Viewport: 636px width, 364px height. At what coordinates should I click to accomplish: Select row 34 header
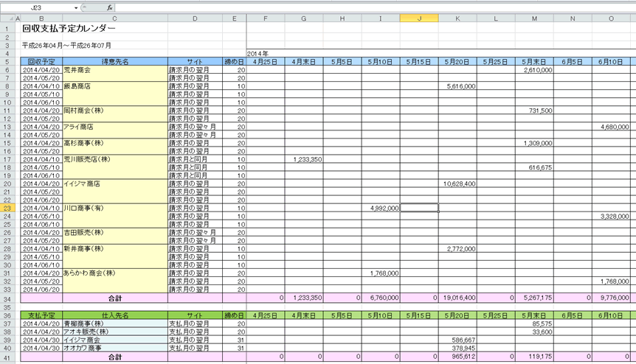pos(9,298)
